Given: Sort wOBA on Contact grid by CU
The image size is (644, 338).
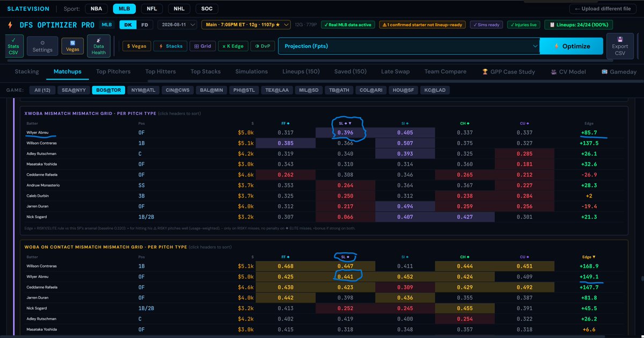Looking at the screenshot, I should (x=524, y=257).
